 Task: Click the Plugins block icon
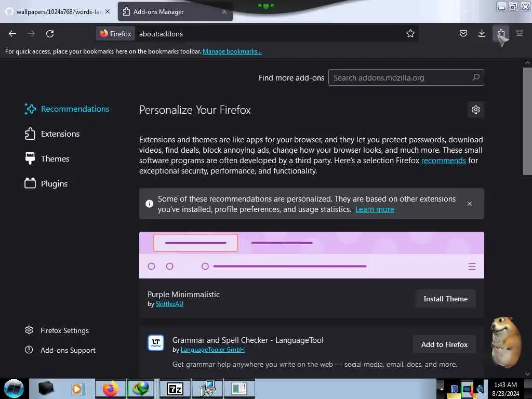point(30,183)
